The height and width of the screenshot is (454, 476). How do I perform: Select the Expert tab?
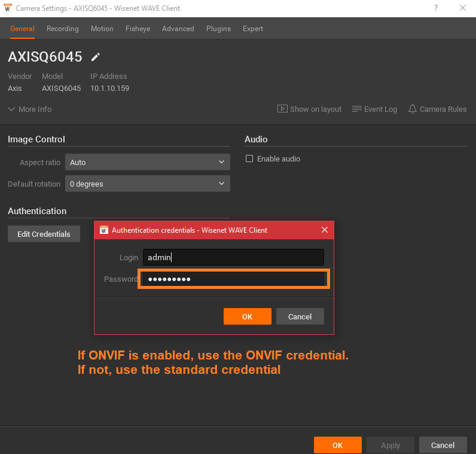click(x=252, y=29)
